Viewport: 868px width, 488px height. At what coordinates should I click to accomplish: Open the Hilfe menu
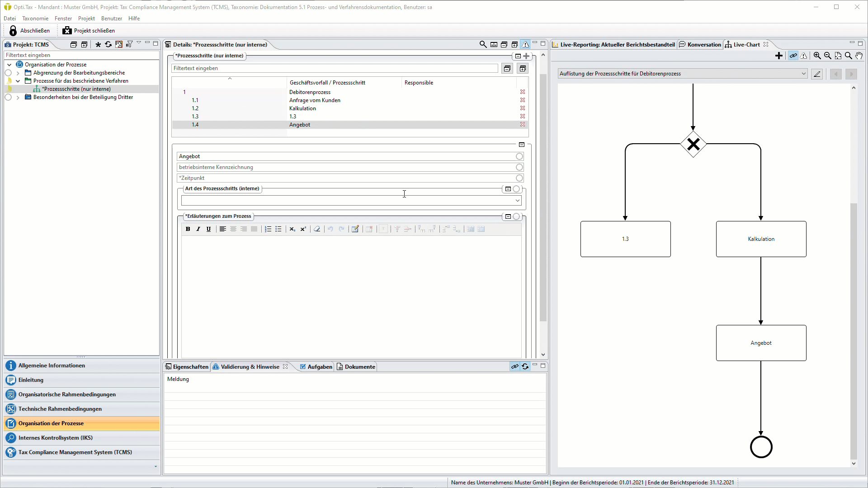(134, 19)
